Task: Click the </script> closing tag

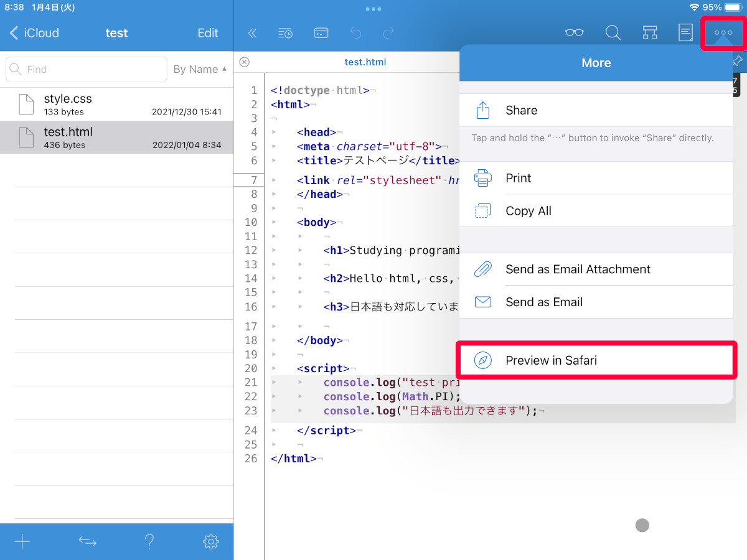Action: tap(327, 431)
